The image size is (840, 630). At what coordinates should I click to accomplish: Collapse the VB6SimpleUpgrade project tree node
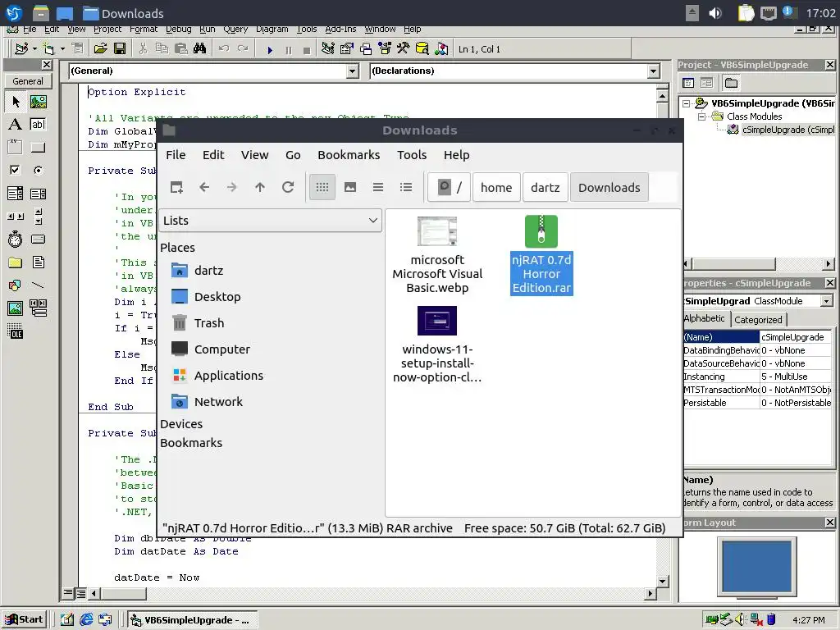click(x=687, y=103)
